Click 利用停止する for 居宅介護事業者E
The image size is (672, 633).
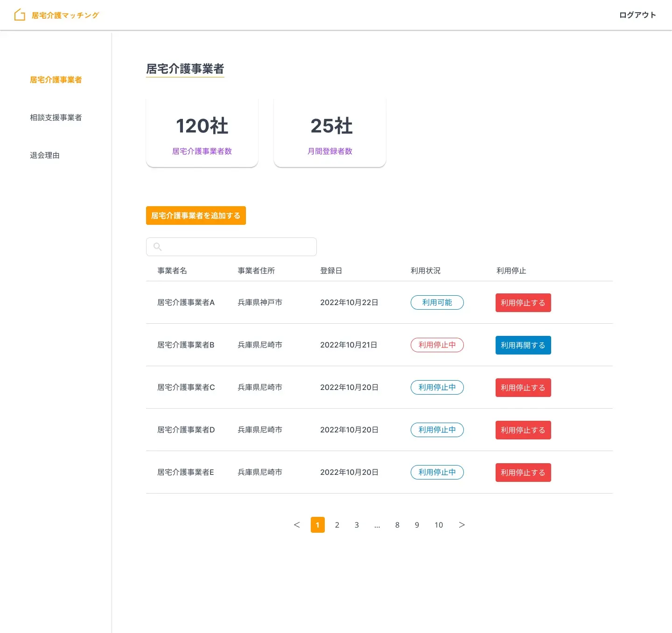point(523,473)
